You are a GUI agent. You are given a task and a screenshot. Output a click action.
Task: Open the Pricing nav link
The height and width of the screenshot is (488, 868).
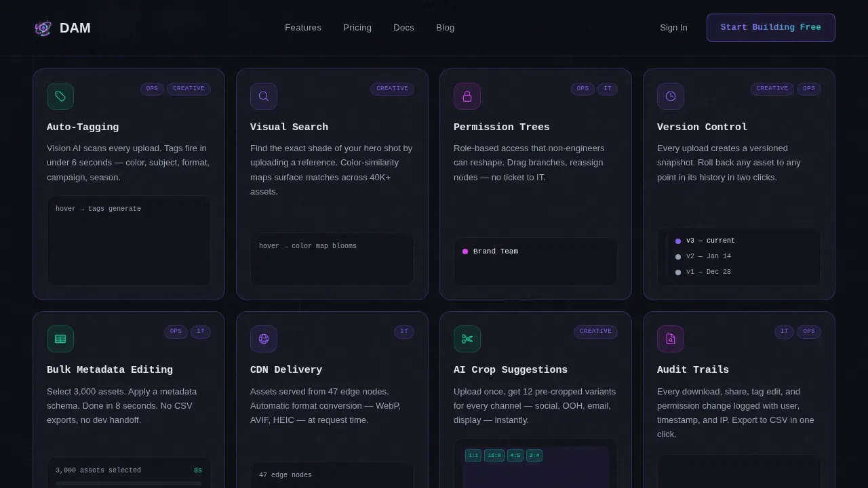pos(357,28)
